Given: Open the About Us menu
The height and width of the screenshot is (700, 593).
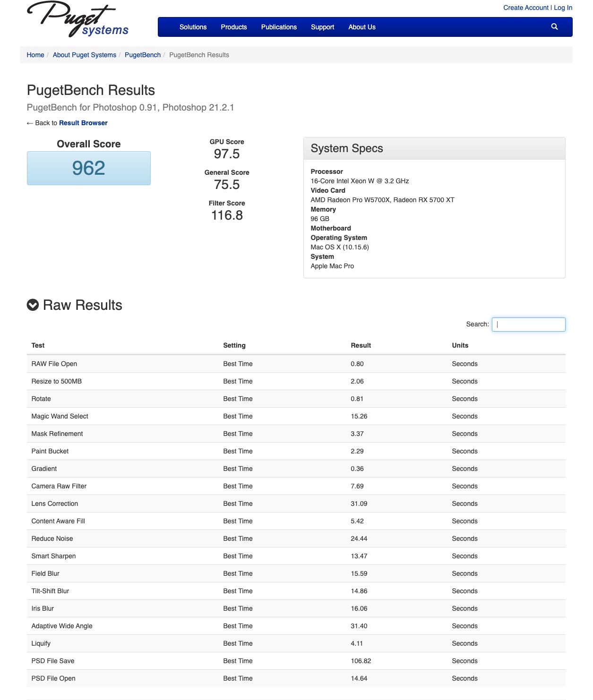Looking at the screenshot, I should (x=362, y=27).
